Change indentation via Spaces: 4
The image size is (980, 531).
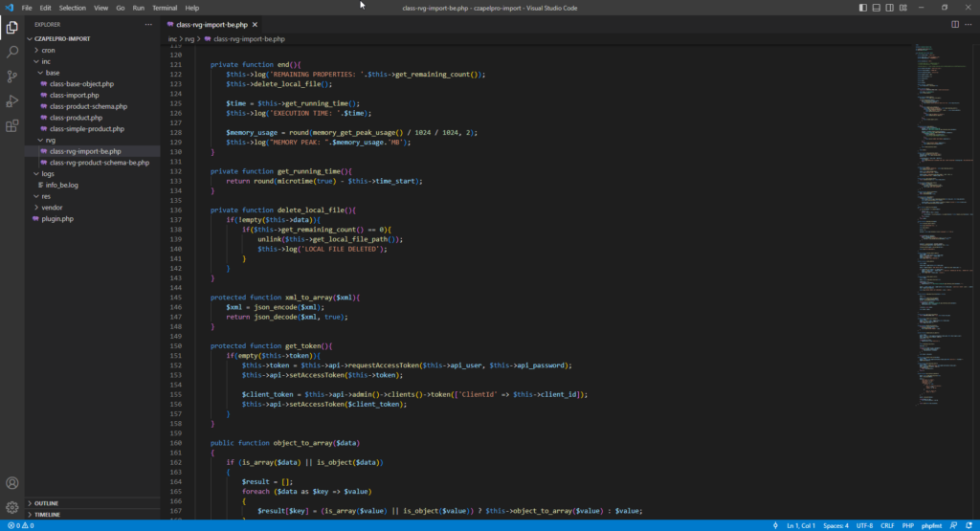tap(835, 526)
